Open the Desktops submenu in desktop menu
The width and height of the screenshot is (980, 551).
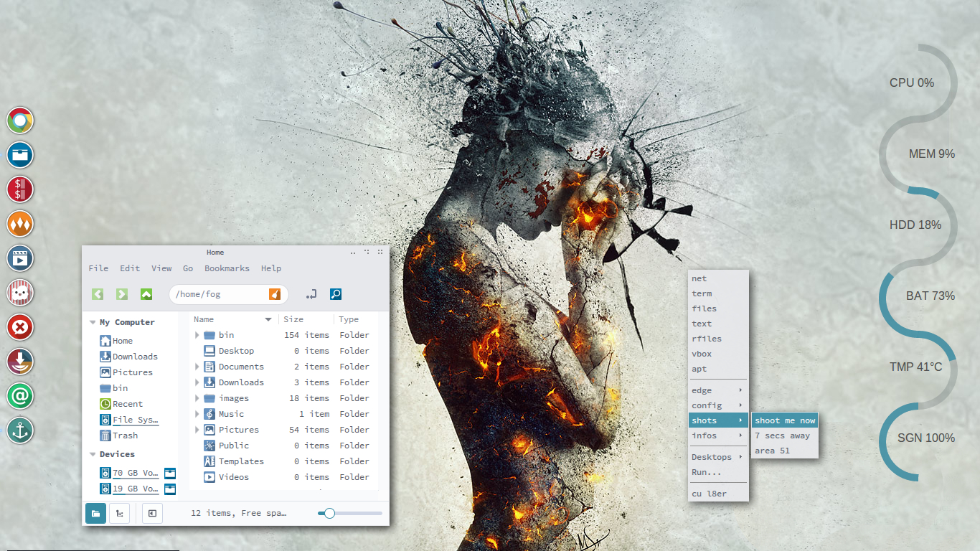point(718,457)
